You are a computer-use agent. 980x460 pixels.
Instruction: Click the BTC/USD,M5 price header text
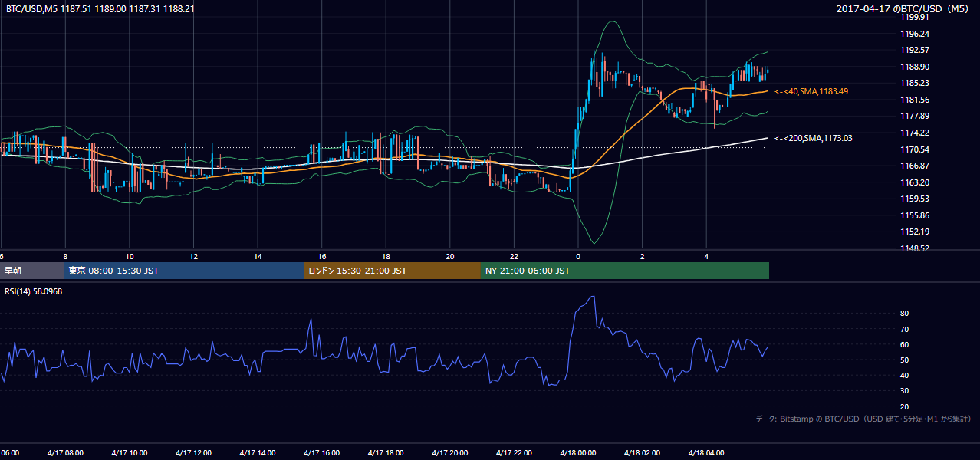tap(100, 9)
